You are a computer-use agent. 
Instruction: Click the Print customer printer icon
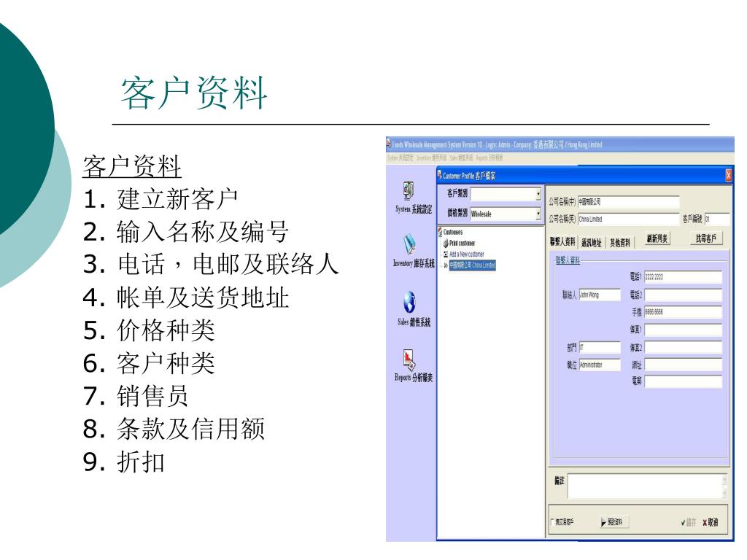(x=446, y=244)
